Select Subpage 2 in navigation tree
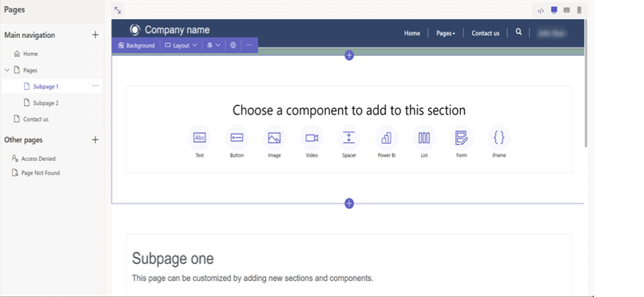 click(x=45, y=103)
